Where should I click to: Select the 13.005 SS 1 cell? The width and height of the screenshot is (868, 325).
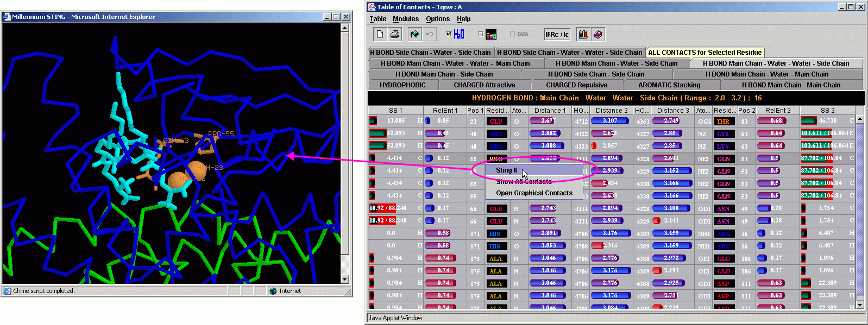(x=396, y=121)
